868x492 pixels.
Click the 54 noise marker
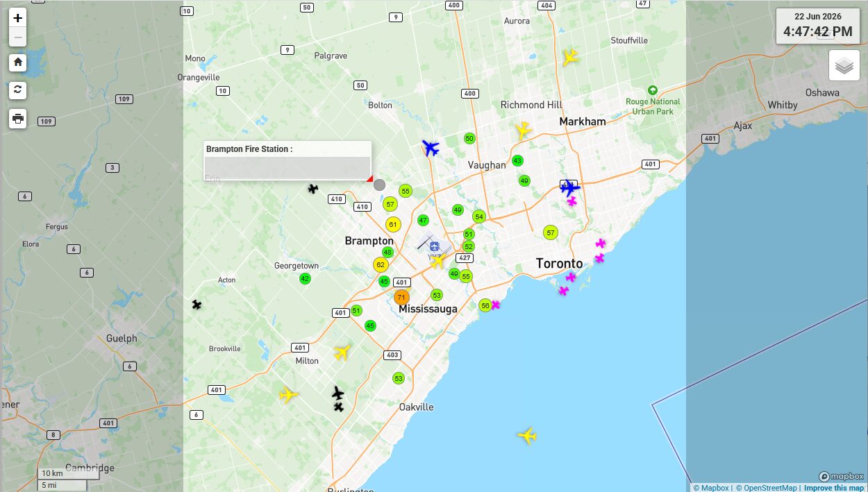(479, 217)
